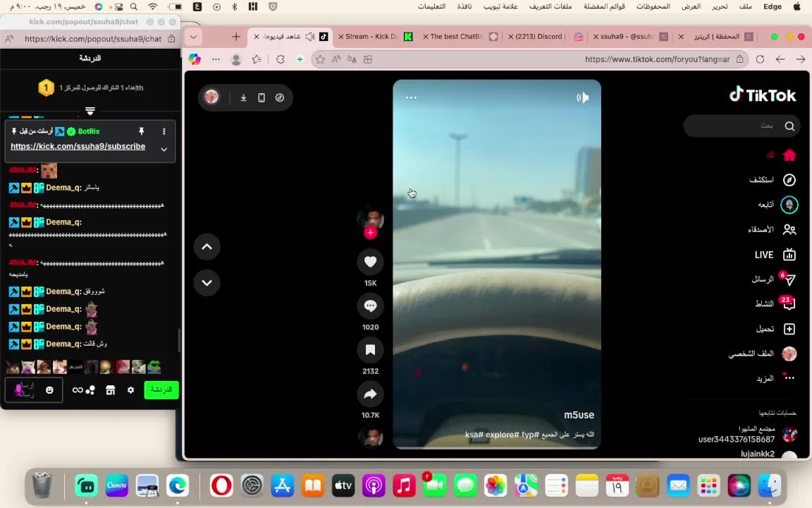The image size is (812, 508).
Task: Add page to favorites star in address bar
Action: pyautogui.click(x=320, y=59)
